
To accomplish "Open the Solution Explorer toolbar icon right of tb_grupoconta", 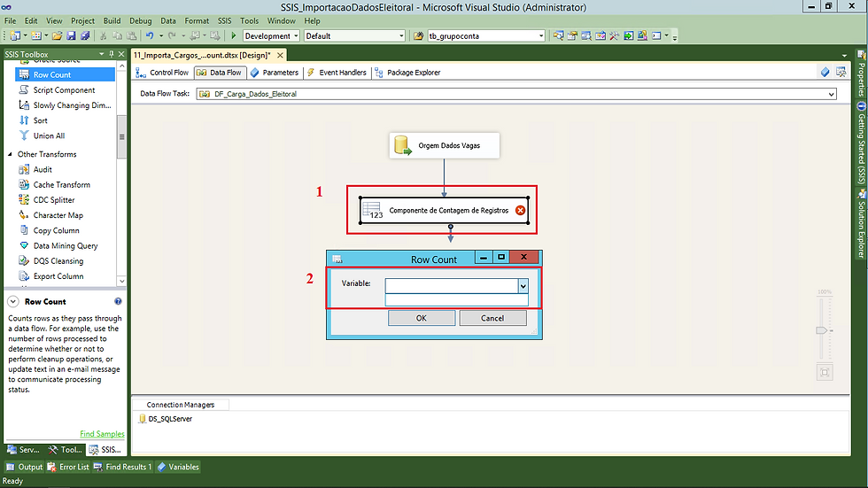I will tap(558, 36).
